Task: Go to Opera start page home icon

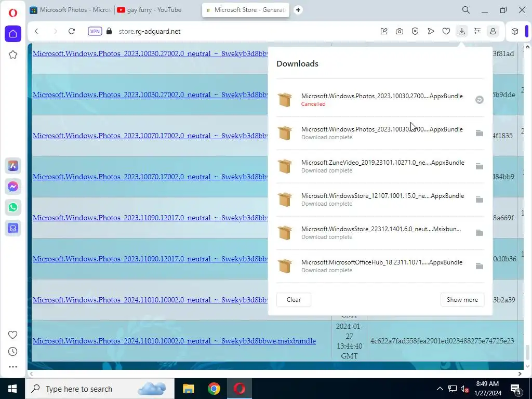Action: (x=13, y=34)
